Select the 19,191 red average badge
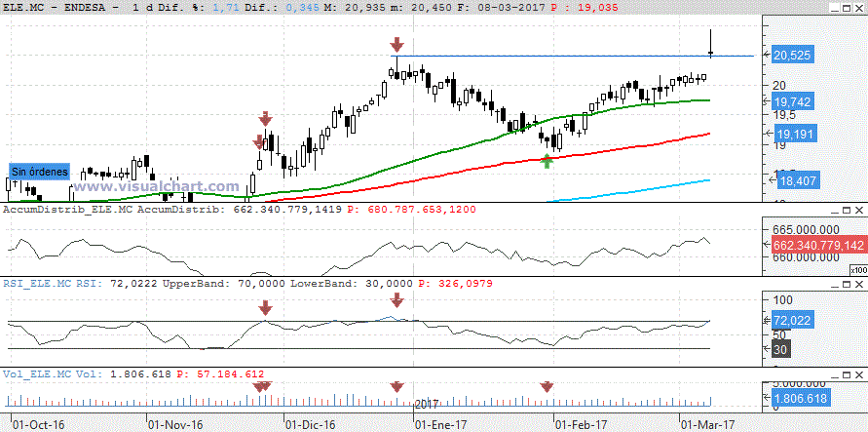 796,134
